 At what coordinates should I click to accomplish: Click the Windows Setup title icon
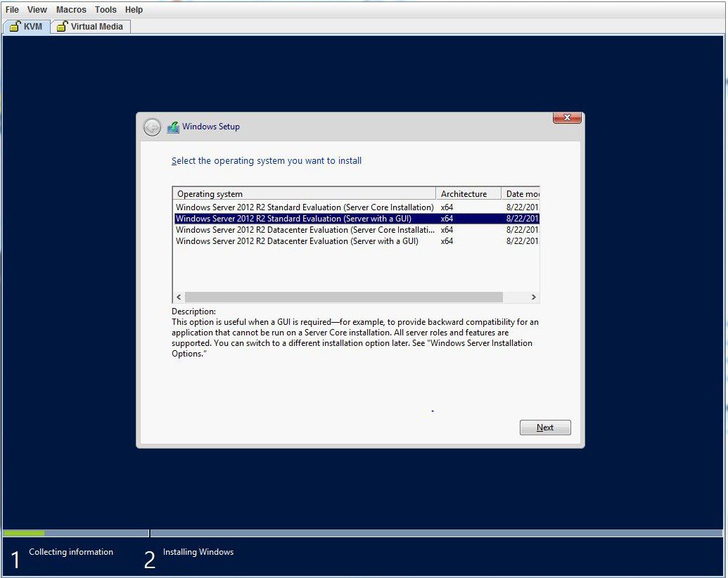pyautogui.click(x=173, y=127)
